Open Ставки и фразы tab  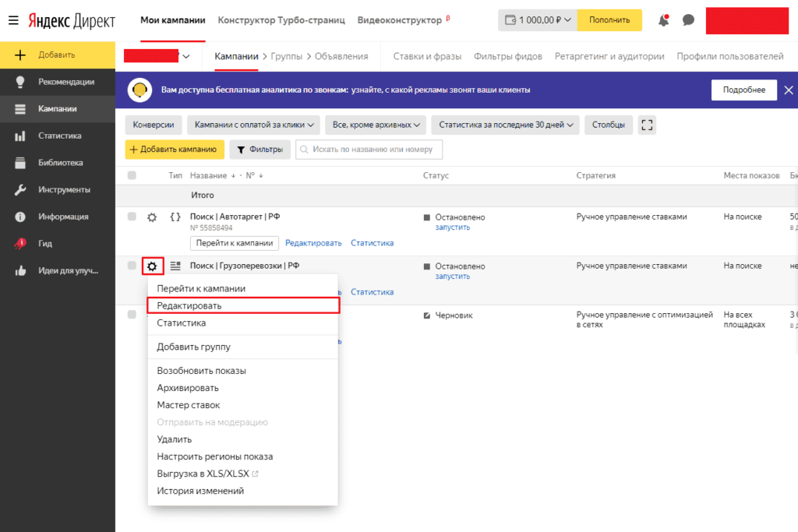coord(427,56)
